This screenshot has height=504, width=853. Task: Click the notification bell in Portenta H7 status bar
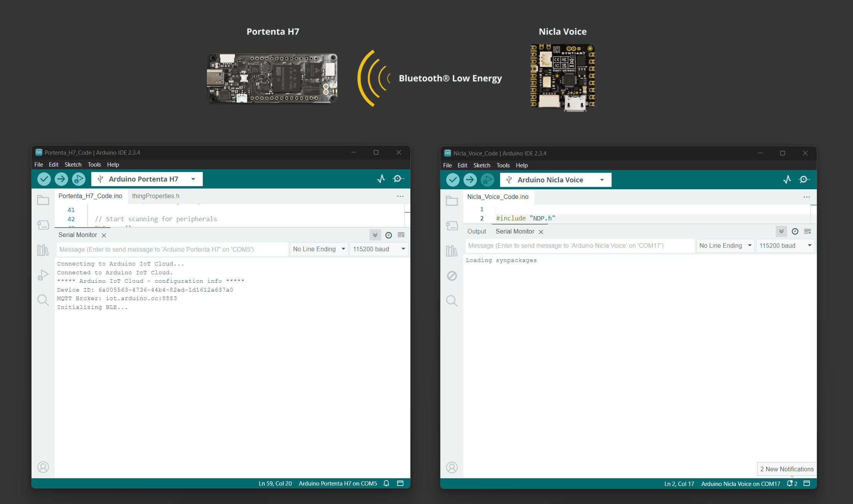click(x=386, y=483)
